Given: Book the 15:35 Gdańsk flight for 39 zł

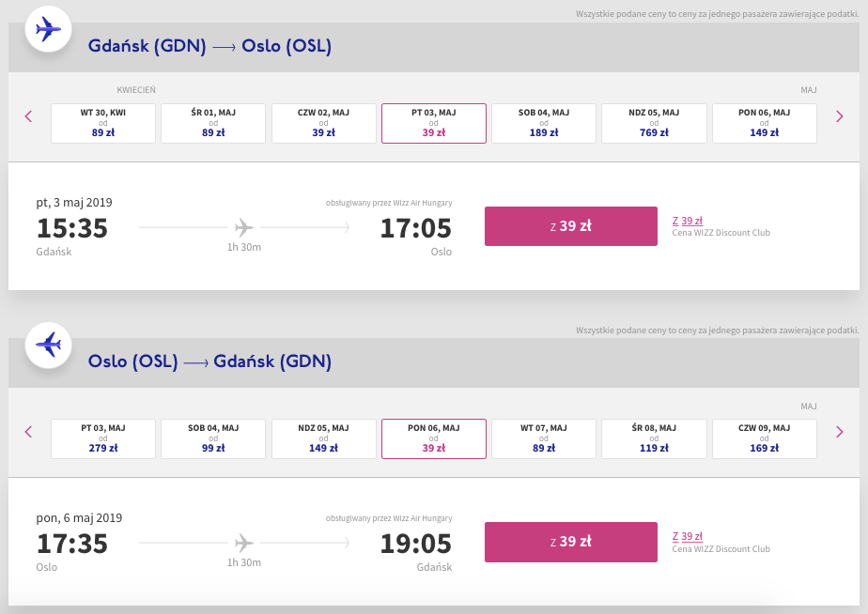Looking at the screenshot, I should pos(570,226).
